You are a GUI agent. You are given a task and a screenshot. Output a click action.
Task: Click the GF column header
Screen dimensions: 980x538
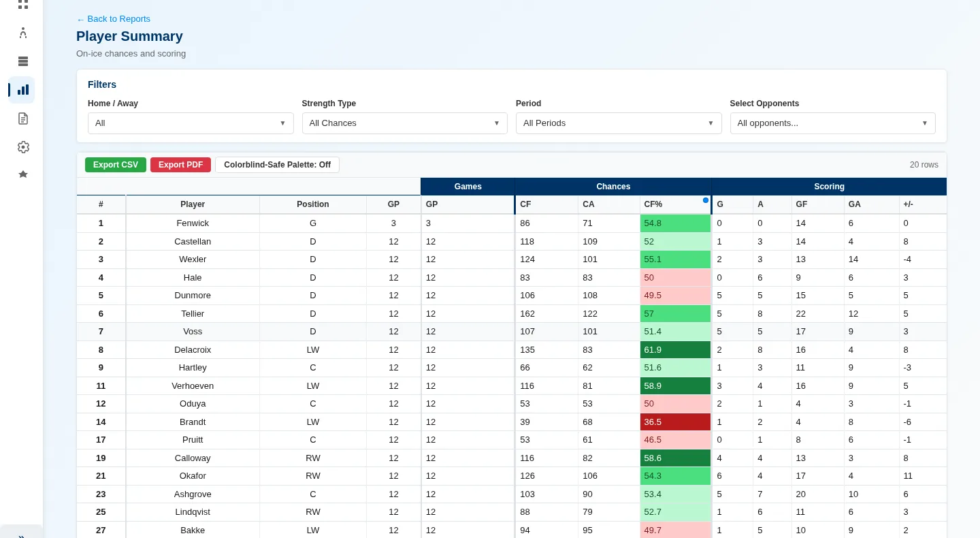point(817,204)
